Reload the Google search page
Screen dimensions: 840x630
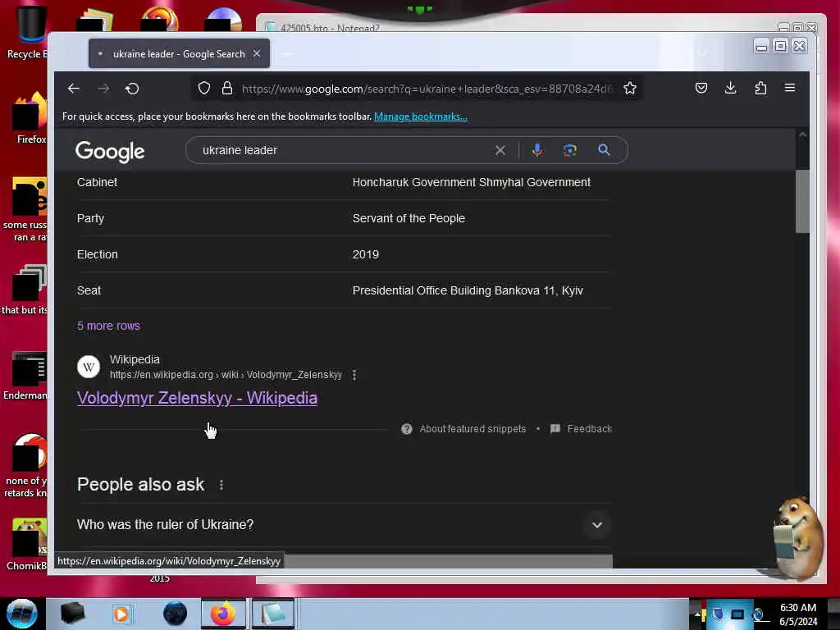[x=132, y=89]
